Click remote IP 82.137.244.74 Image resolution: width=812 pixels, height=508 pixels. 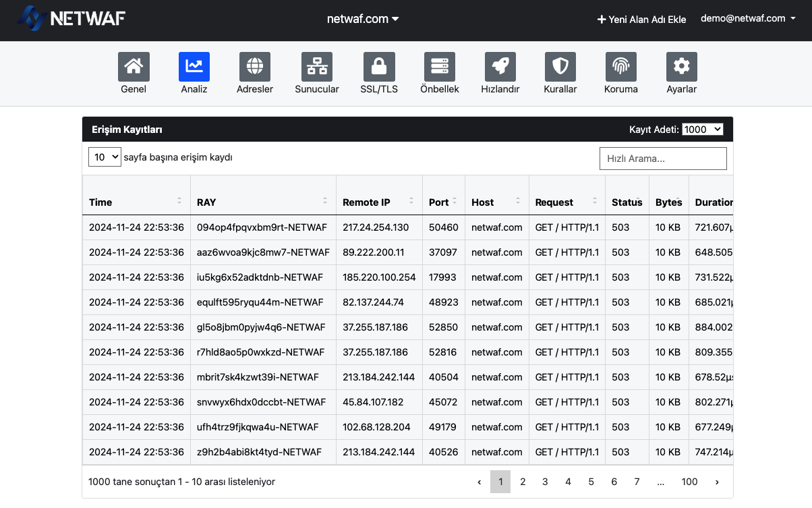(373, 302)
